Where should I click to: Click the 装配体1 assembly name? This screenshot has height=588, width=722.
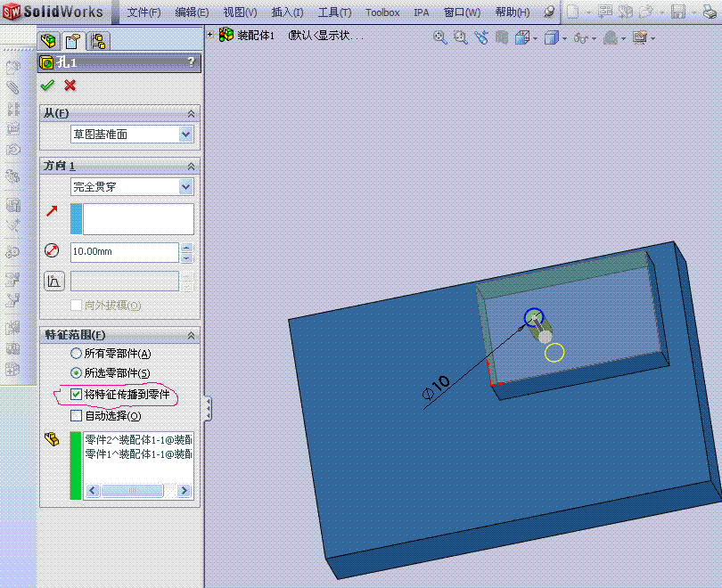[256, 36]
